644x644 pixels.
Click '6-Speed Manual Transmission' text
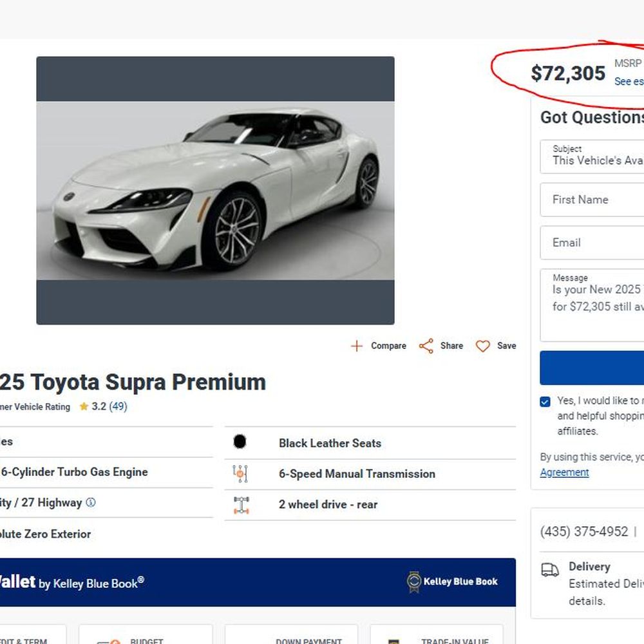(357, 473)
